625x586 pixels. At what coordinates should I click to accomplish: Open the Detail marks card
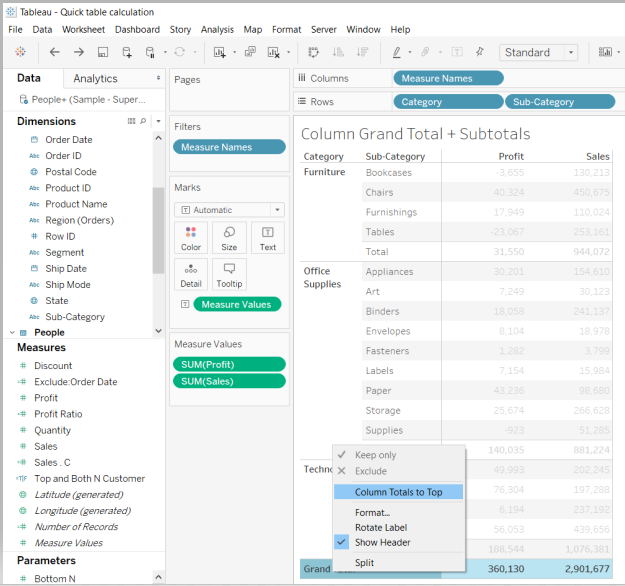click(x=191, y=275)
